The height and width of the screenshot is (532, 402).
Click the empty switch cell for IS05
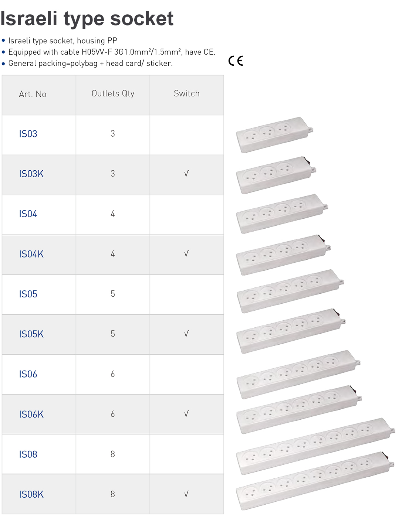[186, 294]
